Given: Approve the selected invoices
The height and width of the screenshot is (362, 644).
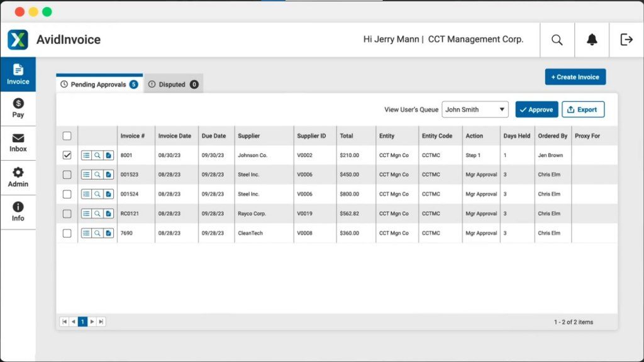Looking at the screenshot, I should pos(536,109).
